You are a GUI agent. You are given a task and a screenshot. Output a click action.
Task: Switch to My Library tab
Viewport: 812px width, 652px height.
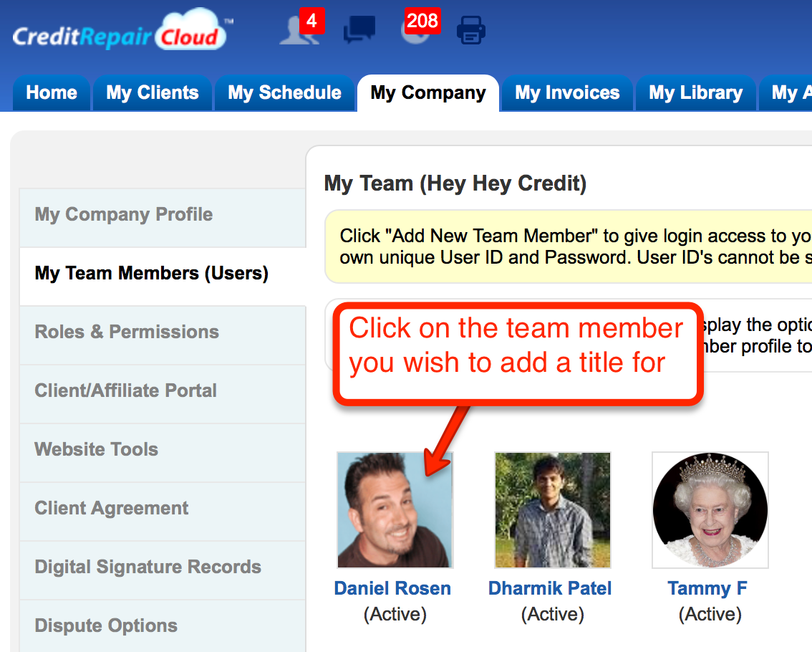point(695,92)
